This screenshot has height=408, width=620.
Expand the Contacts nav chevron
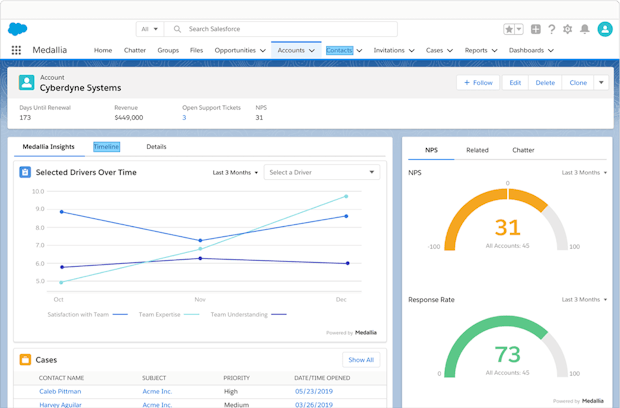click(x=359, y=51)
